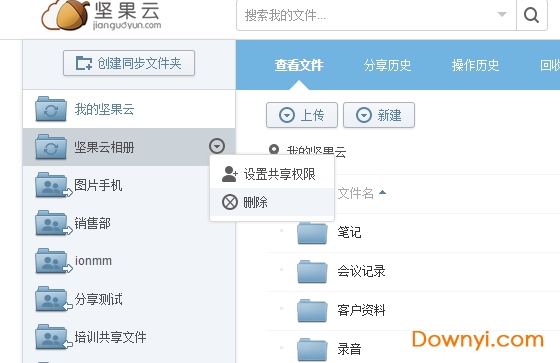Toggle the 坚果云相册 options dropdown arrow
The image size is (560, 363).
point(217,146)
